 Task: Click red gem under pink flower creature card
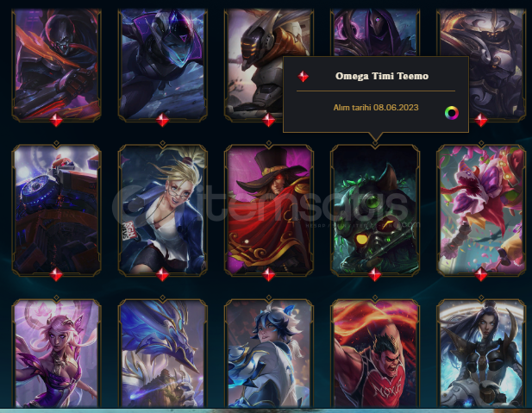click(x=481, y=274)
